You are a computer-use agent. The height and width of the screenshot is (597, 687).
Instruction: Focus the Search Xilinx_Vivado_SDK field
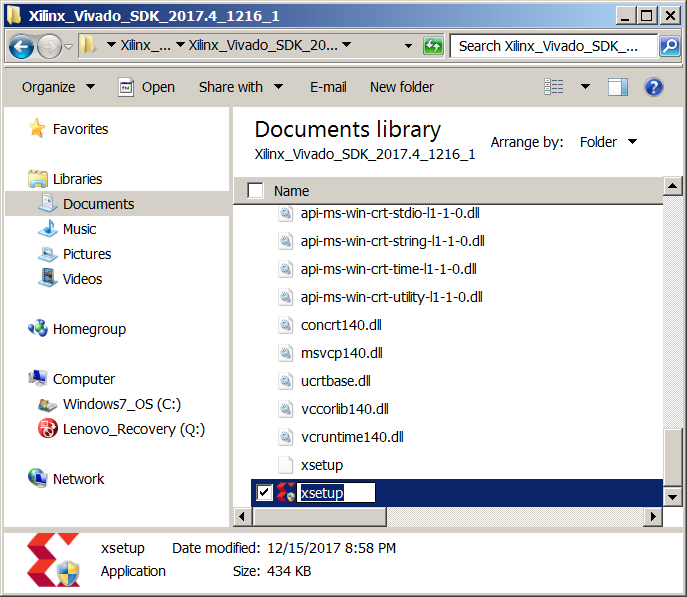click(x=553, y=46)
